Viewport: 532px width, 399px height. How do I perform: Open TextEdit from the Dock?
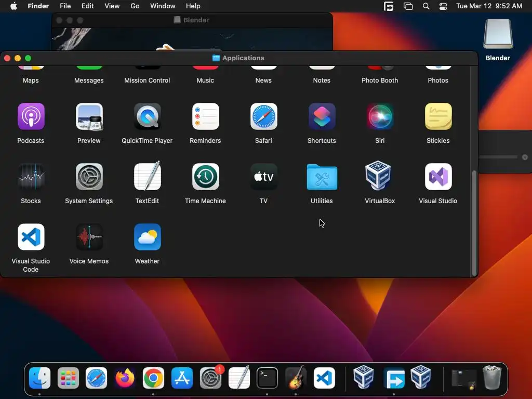tap(239, 377)
